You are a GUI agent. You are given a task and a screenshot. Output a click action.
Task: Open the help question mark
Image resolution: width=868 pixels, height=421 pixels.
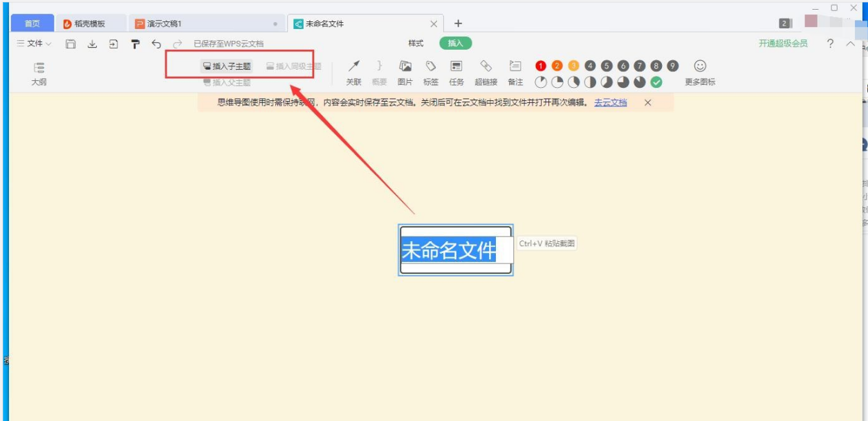point(830,44)
